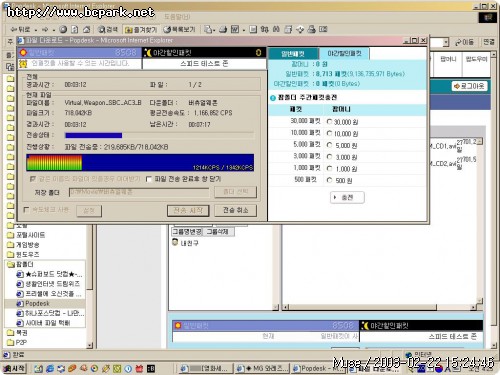
Task: Open the Mail icon dropdown arrow
Action: (x=214, y=30)
